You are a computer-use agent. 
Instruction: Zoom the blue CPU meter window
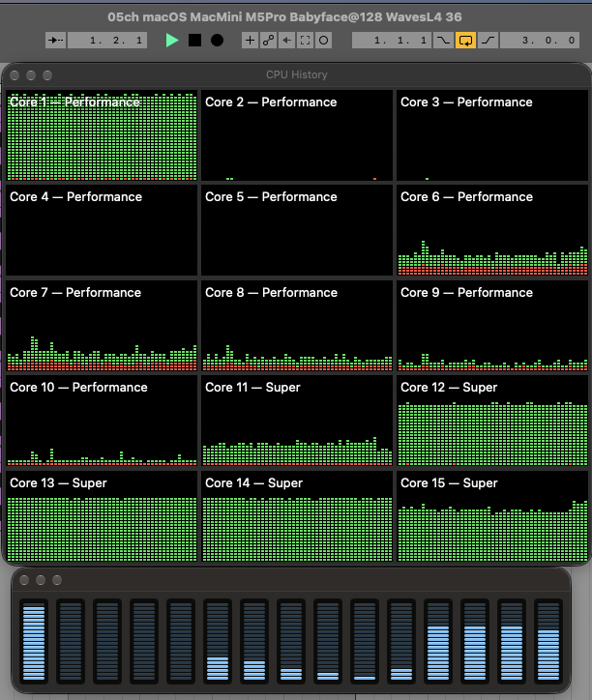click(57, 580)
